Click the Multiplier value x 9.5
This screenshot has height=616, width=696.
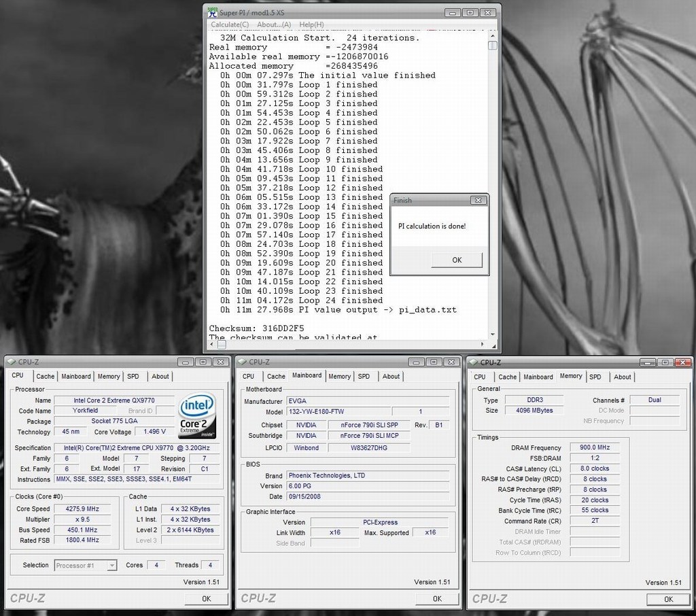82,519
